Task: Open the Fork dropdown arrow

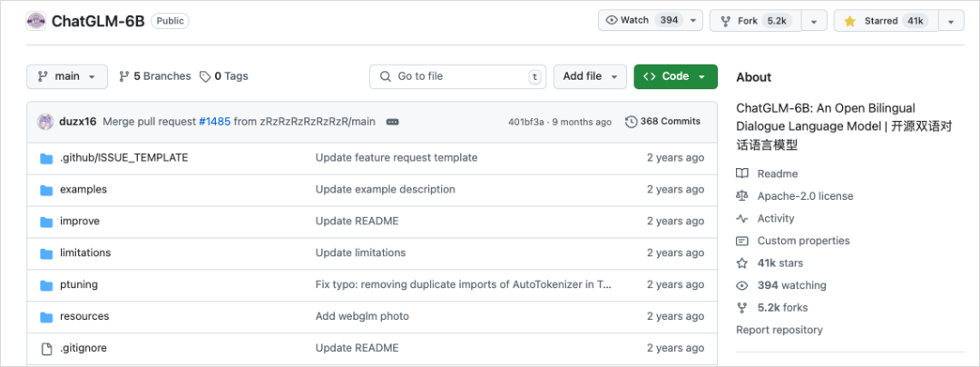Action: pos(814,21)
